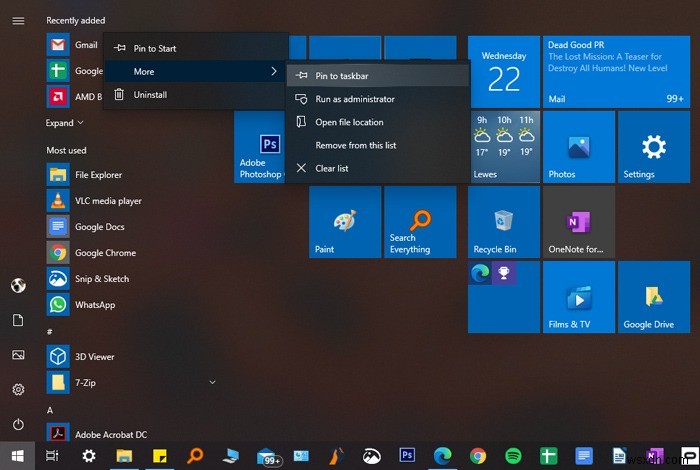
Task: Open the Paint tile
Action: point(345,222)
